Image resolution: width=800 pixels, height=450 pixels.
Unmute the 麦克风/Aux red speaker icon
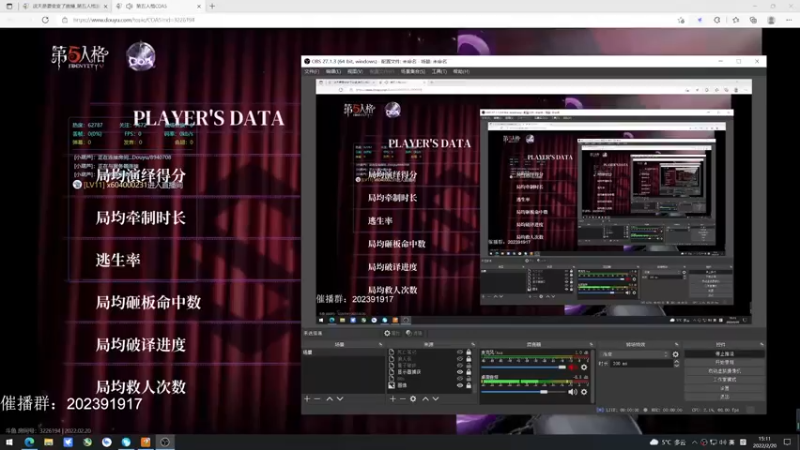point(573,367)
